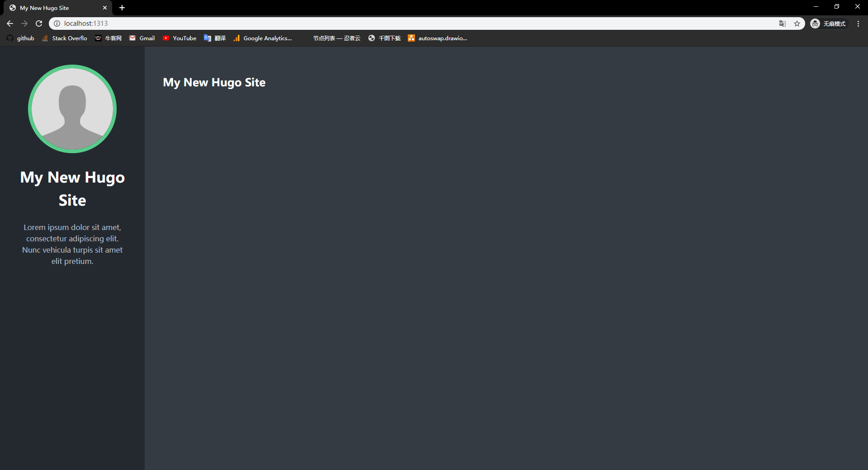The width and height of the screenshot is (868, 470).
Task: Open the github bookmark
Action: [x=20, y=38]
